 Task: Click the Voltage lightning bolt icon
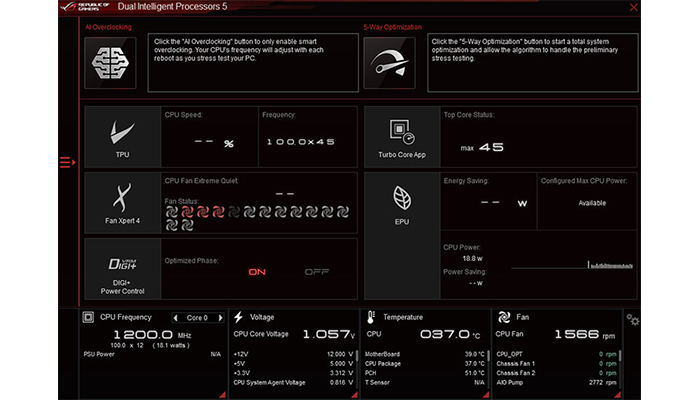pos(238,317)
